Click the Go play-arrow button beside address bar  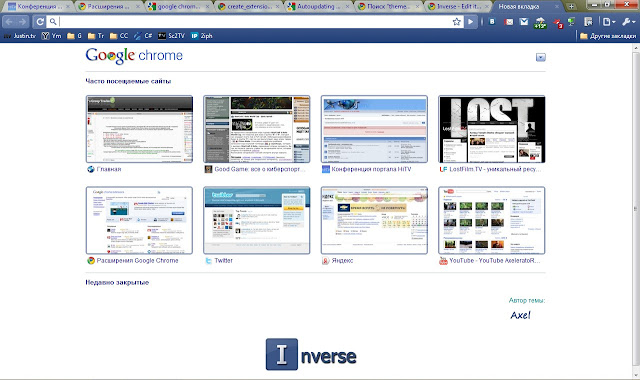click(x=471, y=22)
